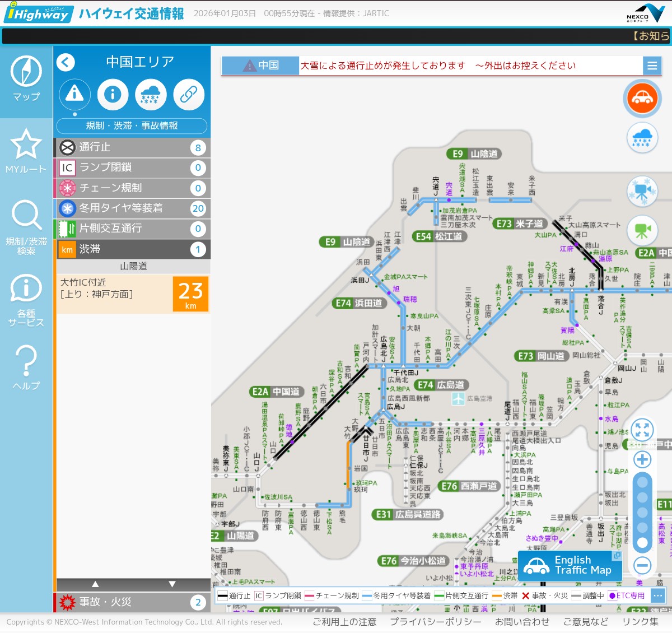The height and width of the screenshot is (633, 672).
Task: Expand the 冬用タイヤ等装着 category row
Action: pyautogui.click(x=132, y=208)
